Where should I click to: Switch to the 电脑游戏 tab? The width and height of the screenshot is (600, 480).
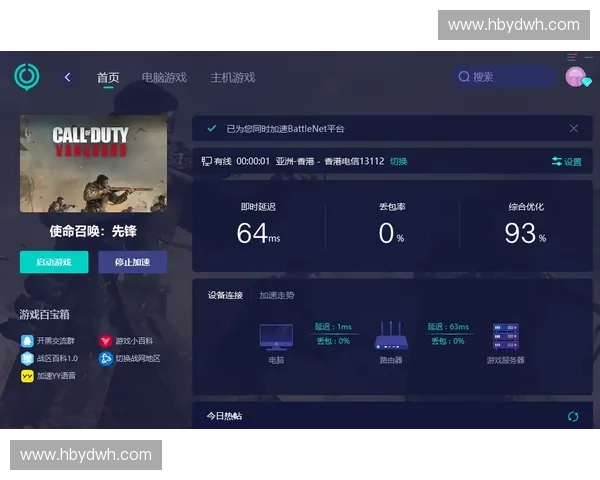164,77
